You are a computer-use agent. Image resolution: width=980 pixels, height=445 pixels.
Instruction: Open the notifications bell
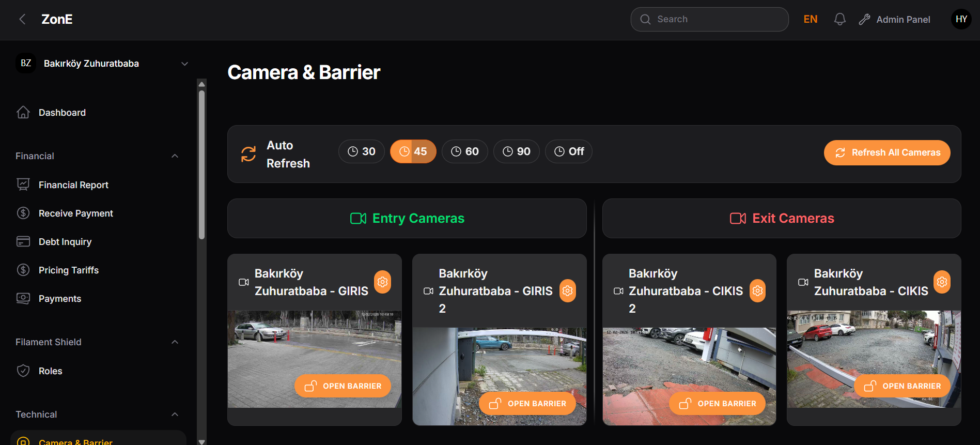coord(840,19)
